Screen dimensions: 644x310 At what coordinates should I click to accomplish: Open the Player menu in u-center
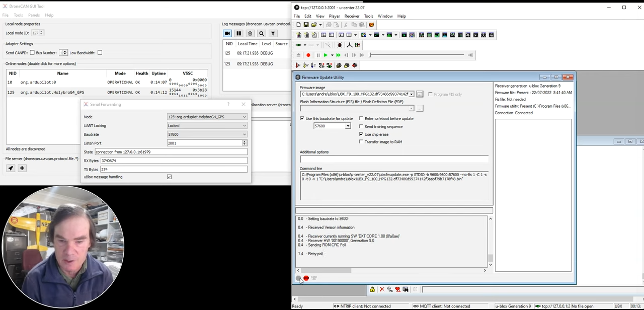(334, 16)
